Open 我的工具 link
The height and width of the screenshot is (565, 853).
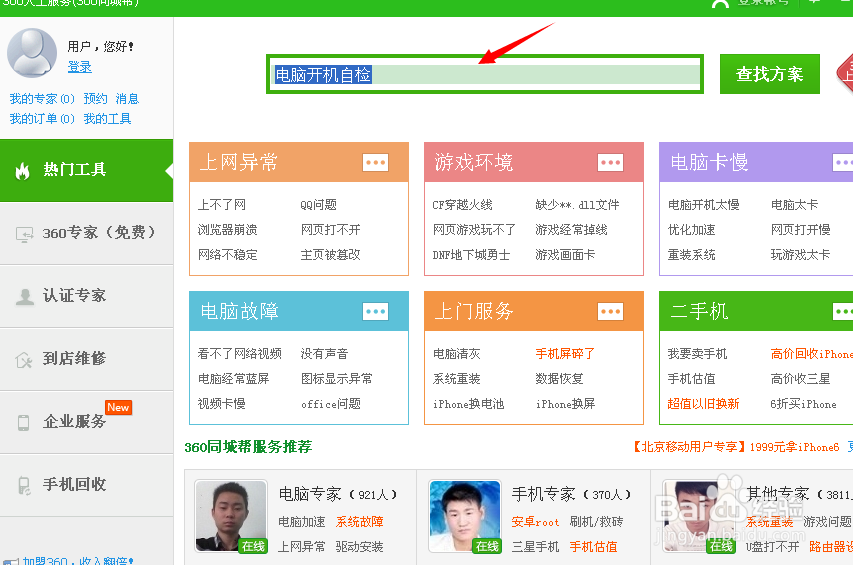coord(107,119)
